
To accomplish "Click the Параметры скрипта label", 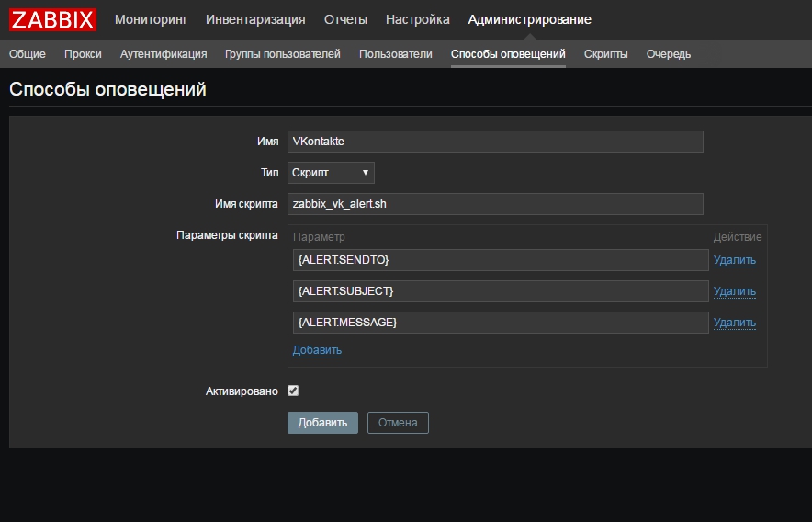I will pos(227,235).
